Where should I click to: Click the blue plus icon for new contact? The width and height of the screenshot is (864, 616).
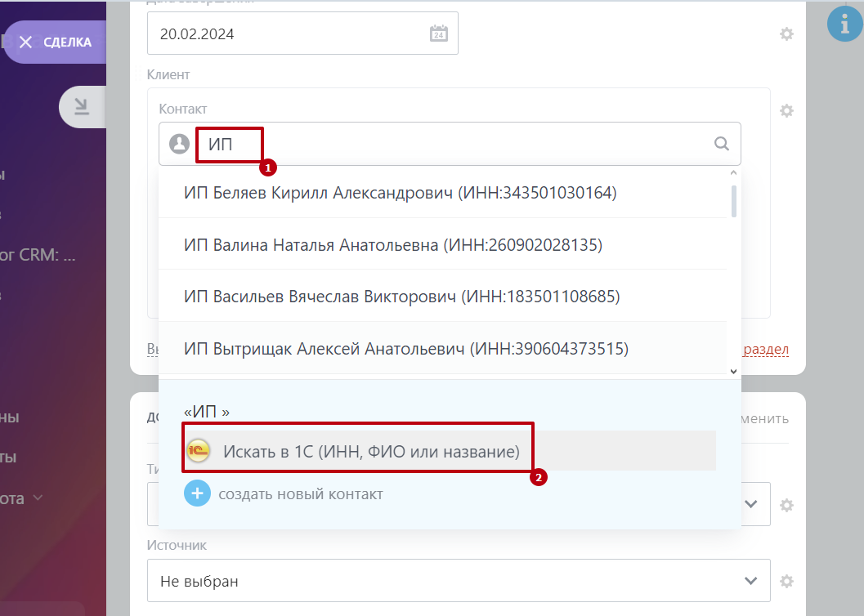[x=197, y=493]
